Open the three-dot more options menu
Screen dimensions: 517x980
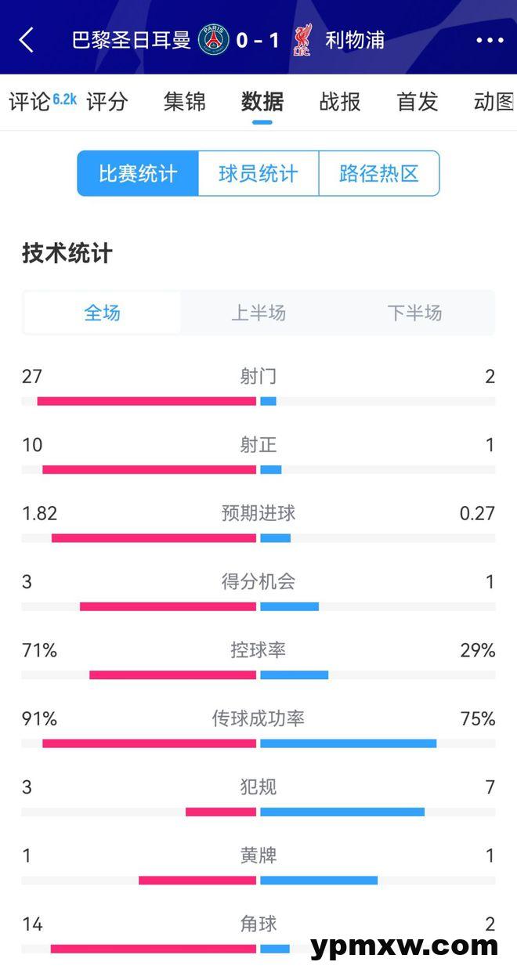pyautogui.click(x=490, y=40)
